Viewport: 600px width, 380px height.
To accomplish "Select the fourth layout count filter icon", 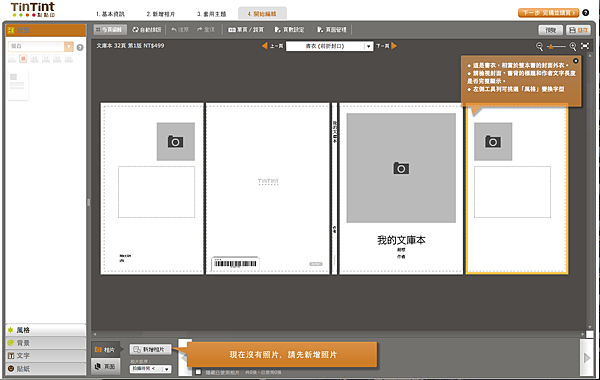I will click(x=46, y=59).
